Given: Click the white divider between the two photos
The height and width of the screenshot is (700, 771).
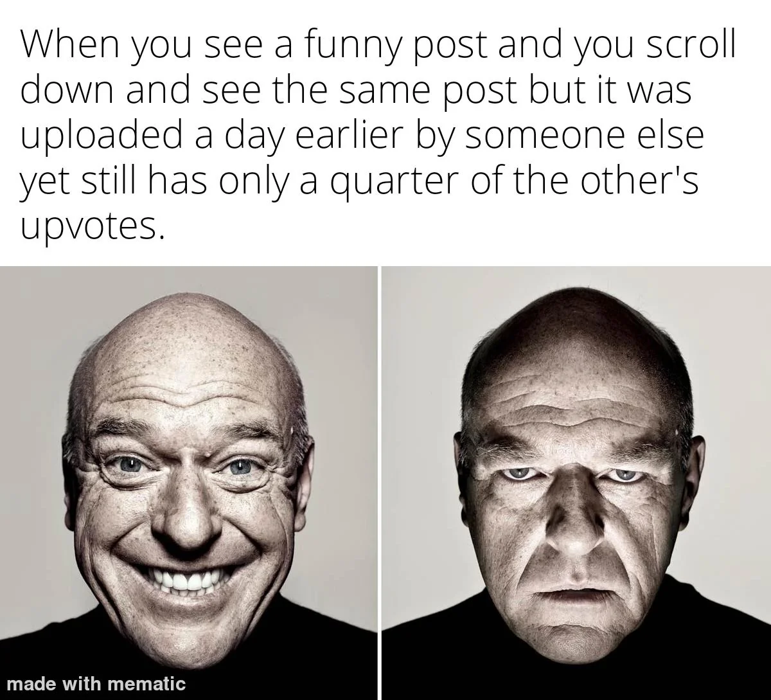Looking at the screenshot, I should [380, 483].
